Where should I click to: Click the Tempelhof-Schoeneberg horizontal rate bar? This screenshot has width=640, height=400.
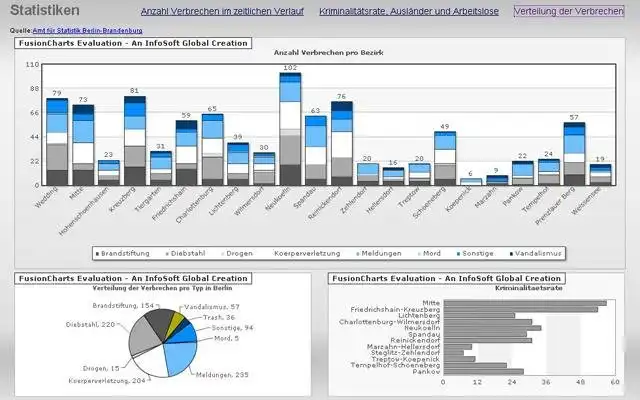(x=476, y=366)
